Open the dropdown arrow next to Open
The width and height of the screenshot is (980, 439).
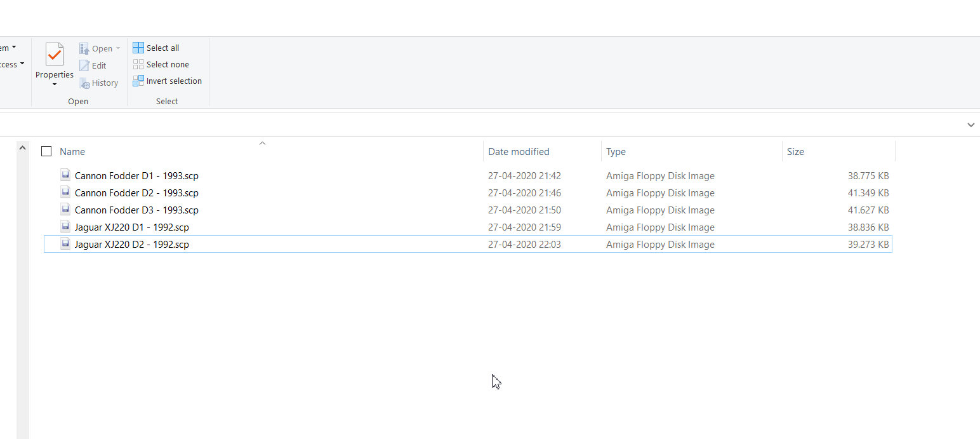[x=118, y=48]
